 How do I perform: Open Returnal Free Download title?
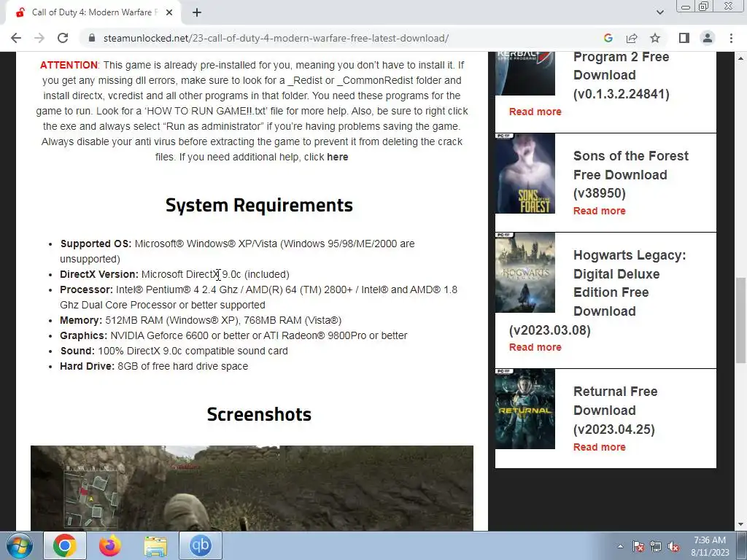[615, 410]
